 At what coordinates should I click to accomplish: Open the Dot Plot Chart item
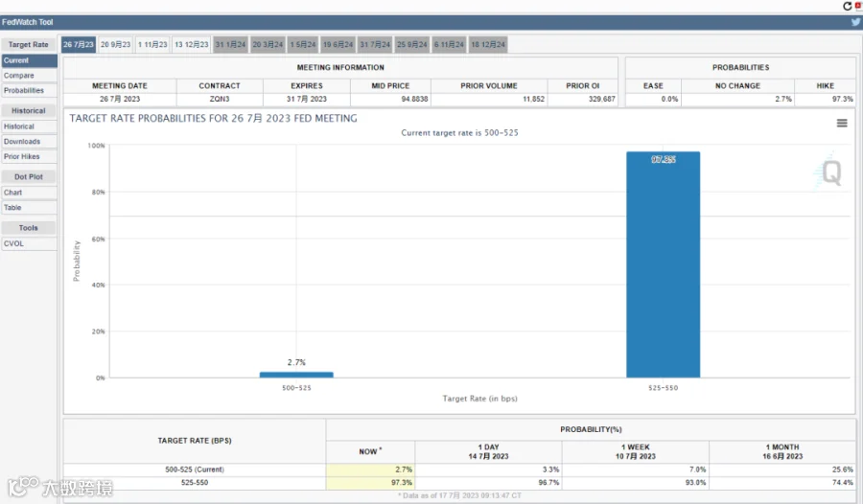click(29, 193)
